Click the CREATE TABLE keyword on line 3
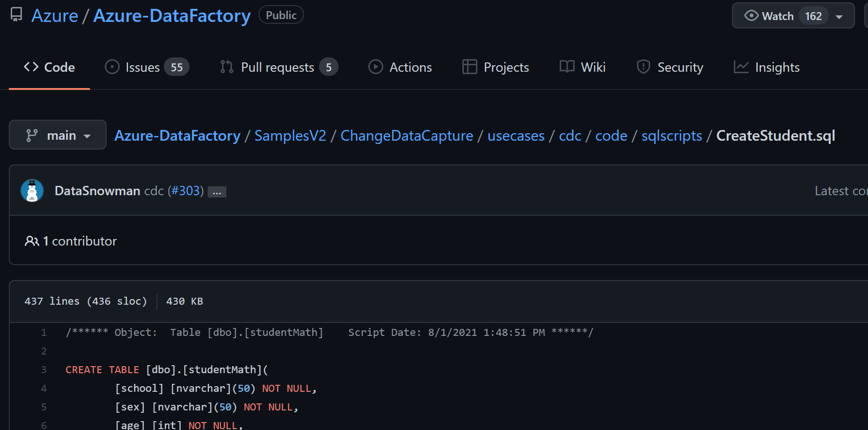 coord(102,369)
